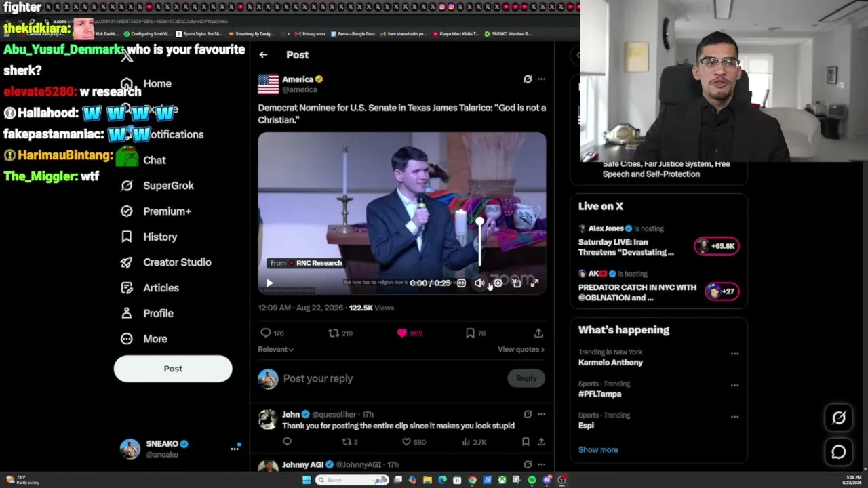The width and height of the screenshot is (868, 488).
Task: Unlike the post with 902 likes
Action: (x=409, y=333)
